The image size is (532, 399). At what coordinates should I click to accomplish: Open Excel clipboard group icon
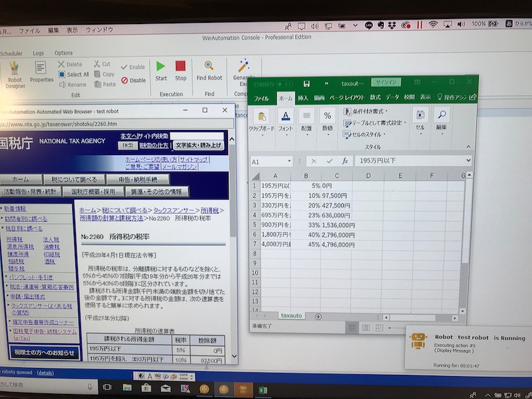tap(262, 117)
